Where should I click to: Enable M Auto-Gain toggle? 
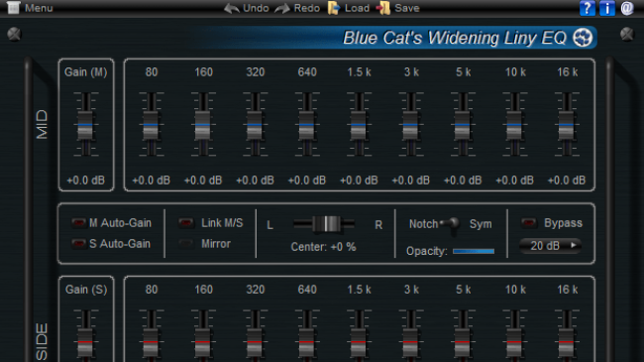pos(78,223)
